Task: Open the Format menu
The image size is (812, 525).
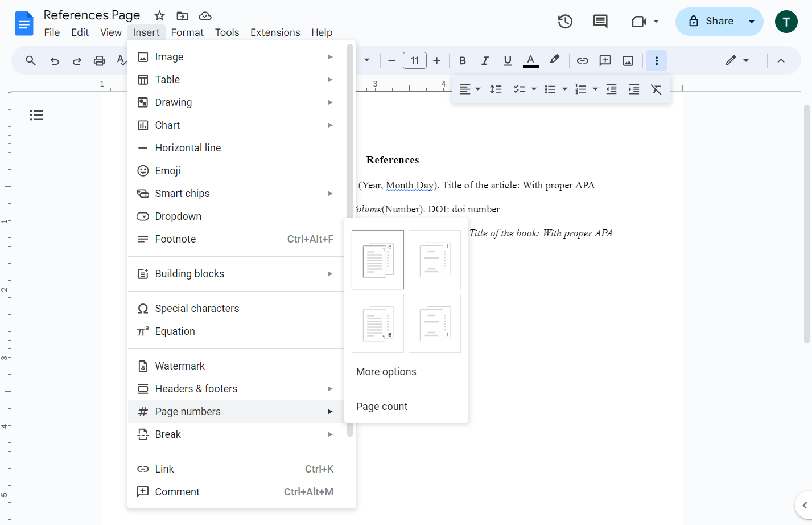Action: (187, 32)
